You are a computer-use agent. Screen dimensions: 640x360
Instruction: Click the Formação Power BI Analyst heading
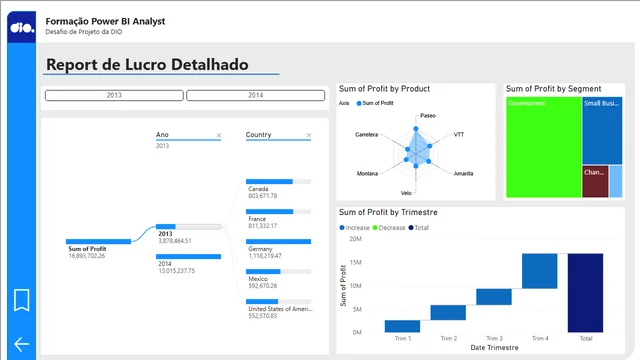[105, 21]
